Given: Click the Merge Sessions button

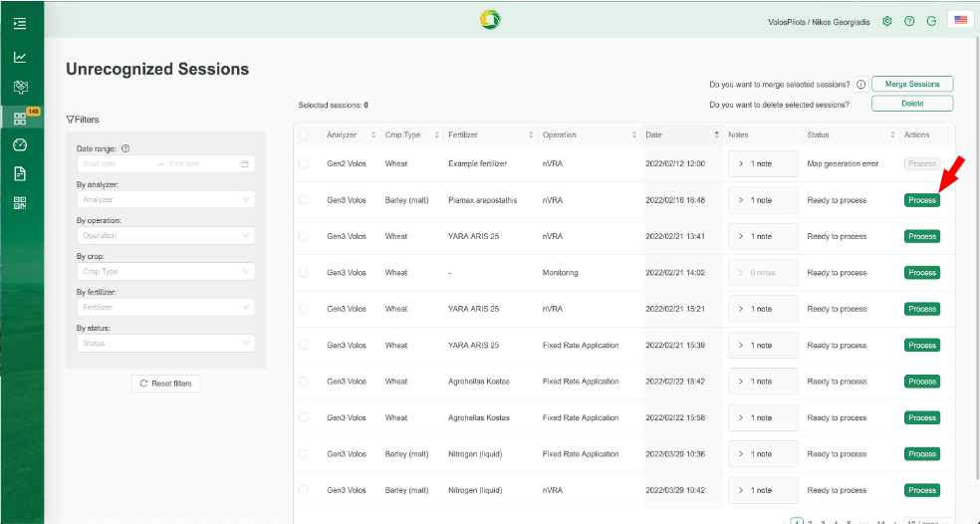Looking at the screenshot, I should tap(912, 85).
